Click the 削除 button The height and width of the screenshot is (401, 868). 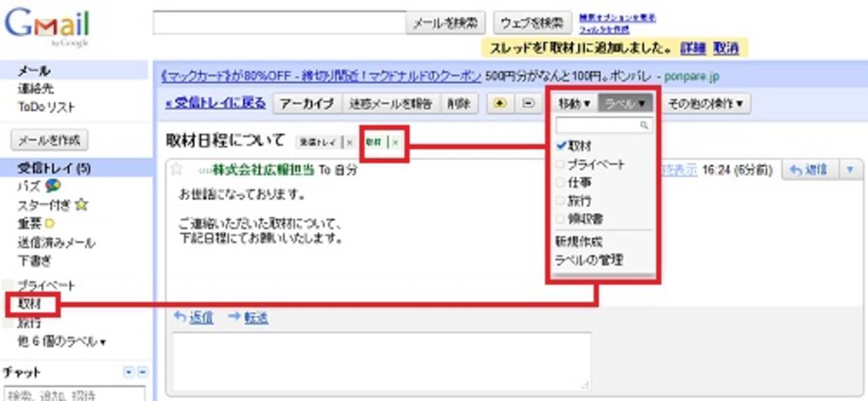coord(458,104)
